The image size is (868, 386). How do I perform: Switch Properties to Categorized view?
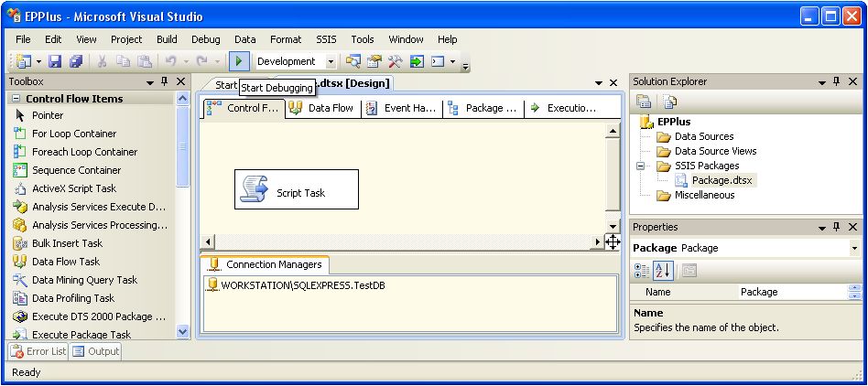(642, 271)
